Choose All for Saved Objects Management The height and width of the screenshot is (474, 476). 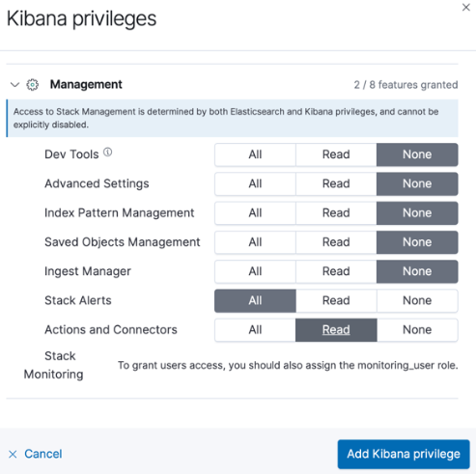255,242
